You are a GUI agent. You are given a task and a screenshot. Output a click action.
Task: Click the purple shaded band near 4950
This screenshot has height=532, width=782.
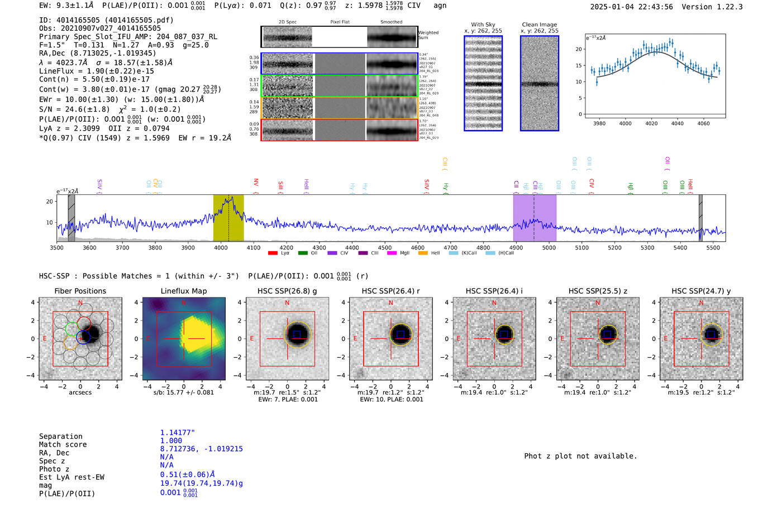(x=535, y=218)
